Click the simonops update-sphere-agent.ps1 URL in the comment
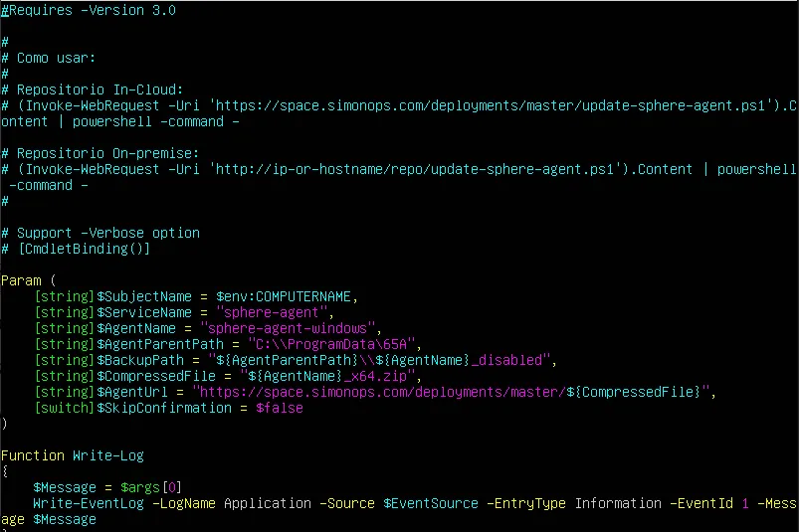799x532 pixels. point(492,105)
